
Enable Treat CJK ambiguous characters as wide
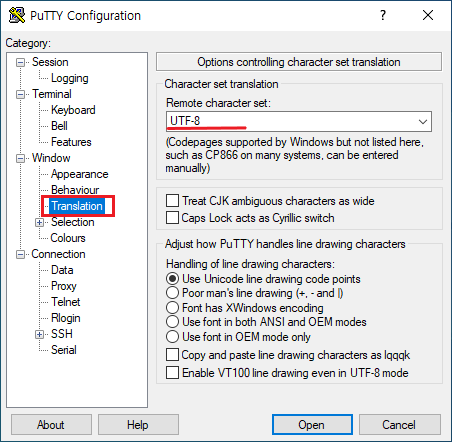pyautogui.click(x=172, y=201)
